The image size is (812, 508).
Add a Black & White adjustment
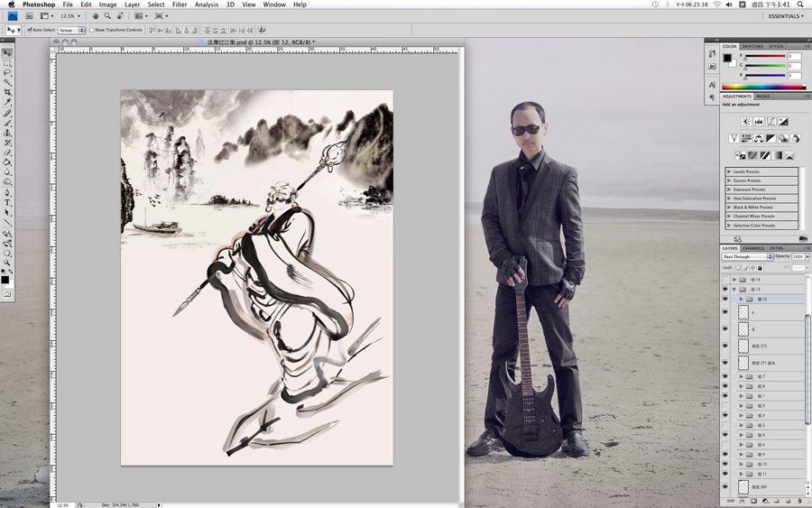pos(771,138)
